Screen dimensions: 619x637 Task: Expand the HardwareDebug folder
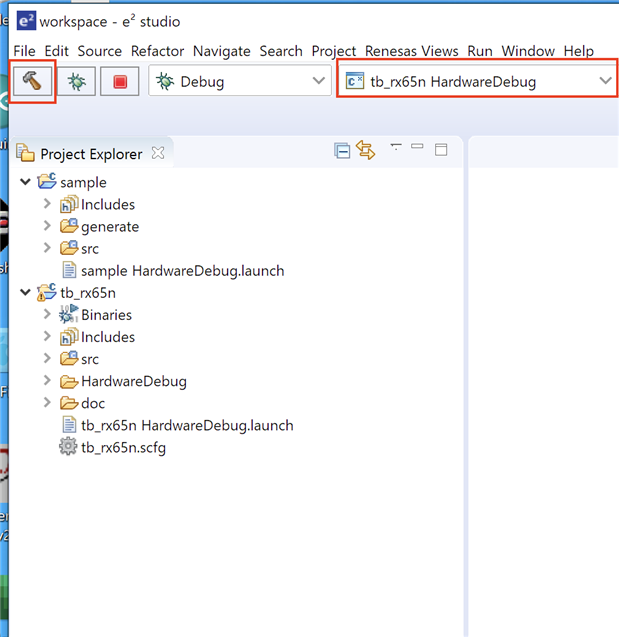click(x=47, y=380)
